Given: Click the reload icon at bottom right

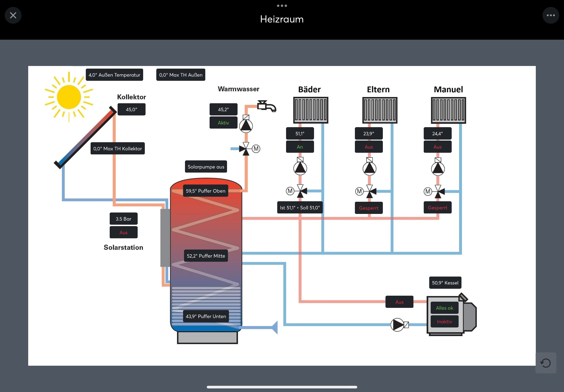Looking at the screenshot, I should point(545,363).
